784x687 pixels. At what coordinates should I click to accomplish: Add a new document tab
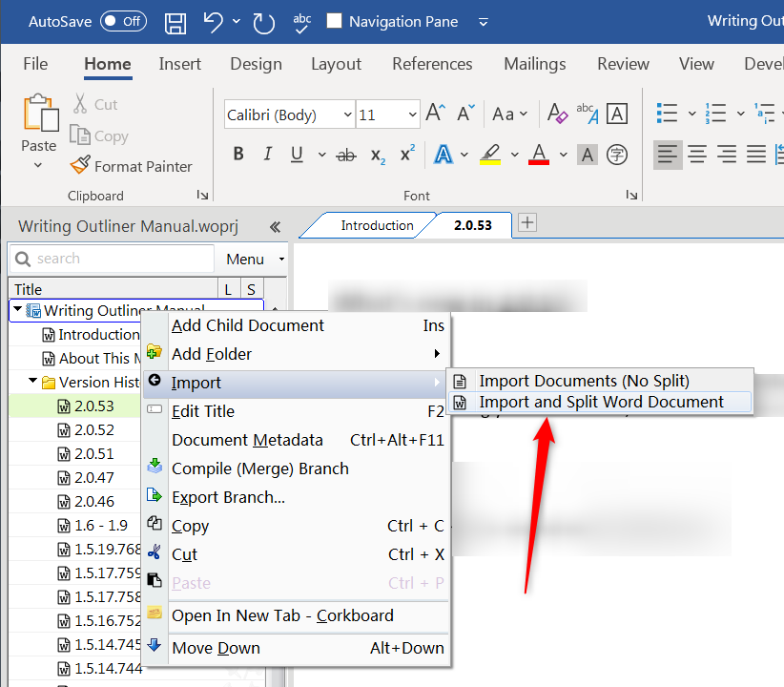527,221
